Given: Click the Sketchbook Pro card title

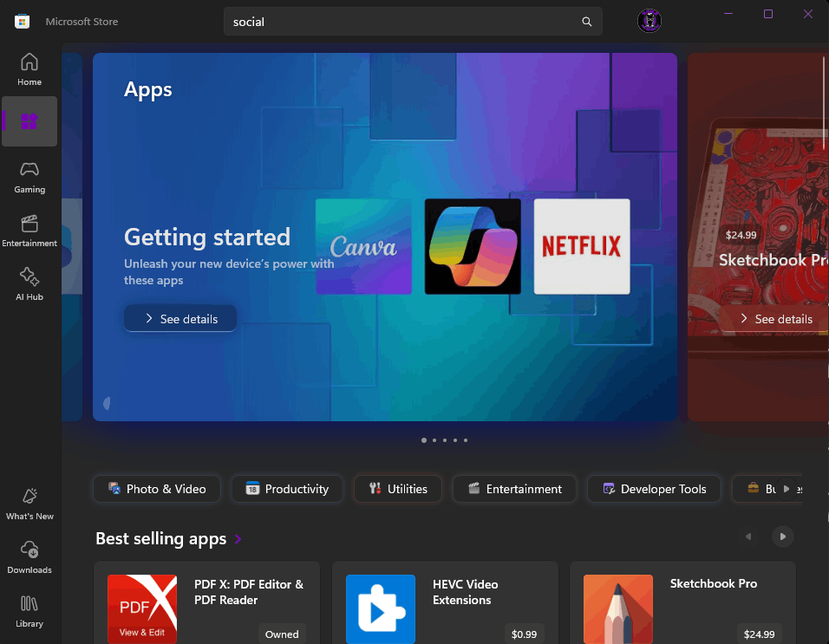Looking at the screenshot, I should point(713,584).
